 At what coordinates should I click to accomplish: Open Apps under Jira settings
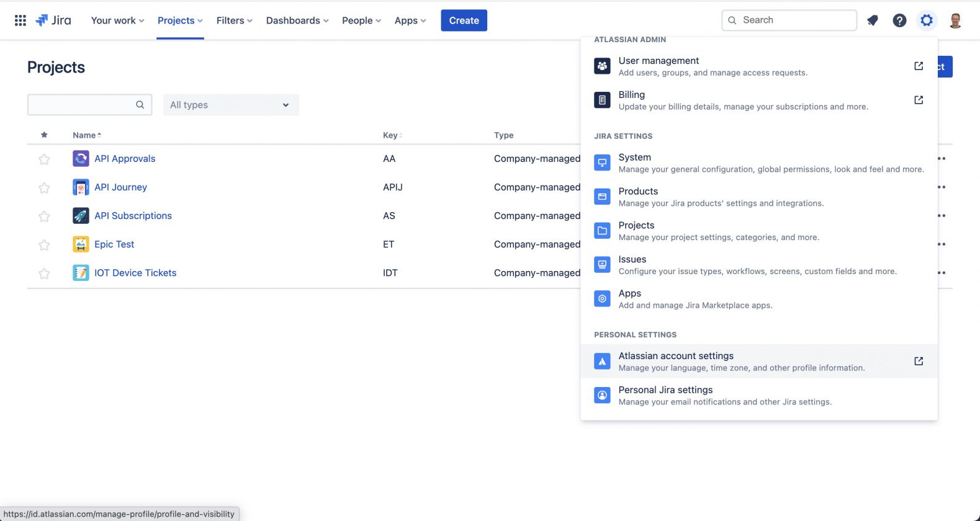(x=759, y=300)
